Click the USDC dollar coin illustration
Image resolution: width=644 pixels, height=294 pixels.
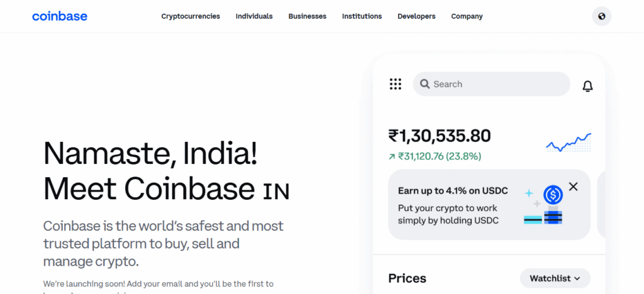[553, 195]
